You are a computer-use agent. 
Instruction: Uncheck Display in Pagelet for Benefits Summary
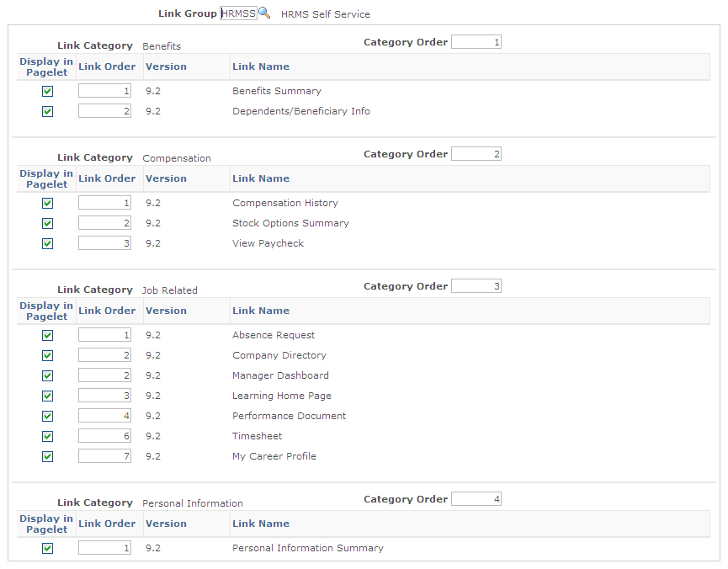(47, 90)
